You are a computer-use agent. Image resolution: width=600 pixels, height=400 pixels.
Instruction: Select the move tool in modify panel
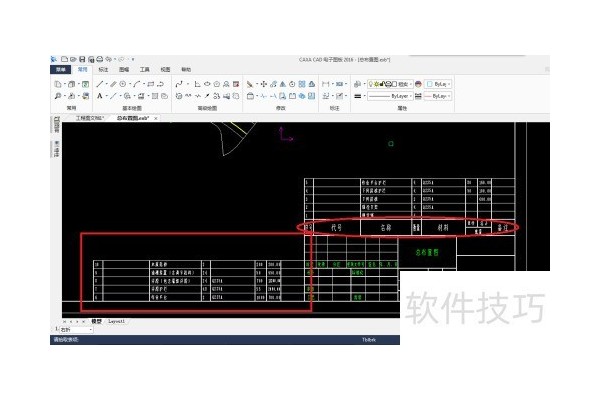(x=263, y=84)
